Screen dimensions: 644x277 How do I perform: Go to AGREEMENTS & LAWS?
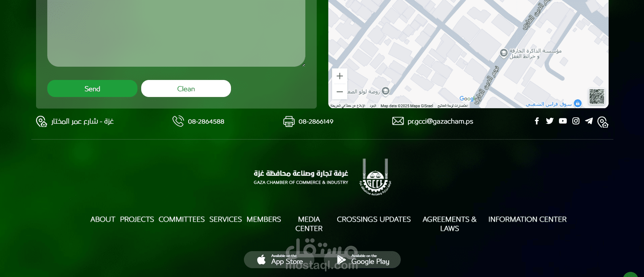click(x=449, y=224)
